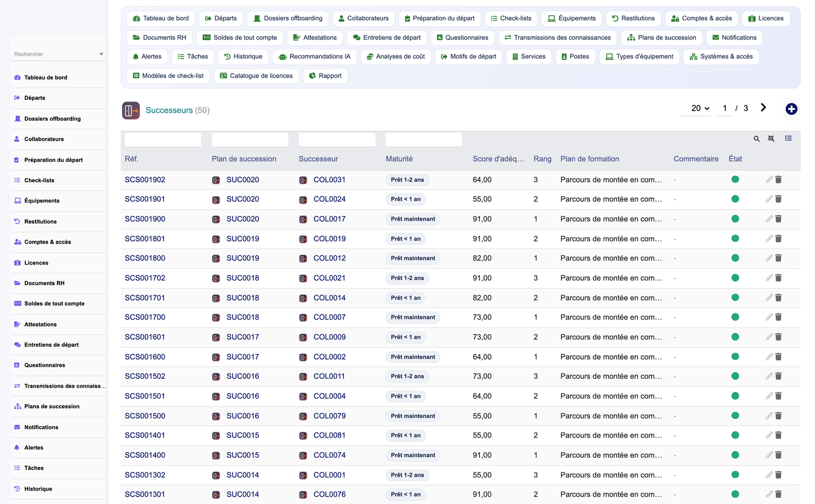
Task: Open successor link COL0079
Action: click(x=329, y=416)
